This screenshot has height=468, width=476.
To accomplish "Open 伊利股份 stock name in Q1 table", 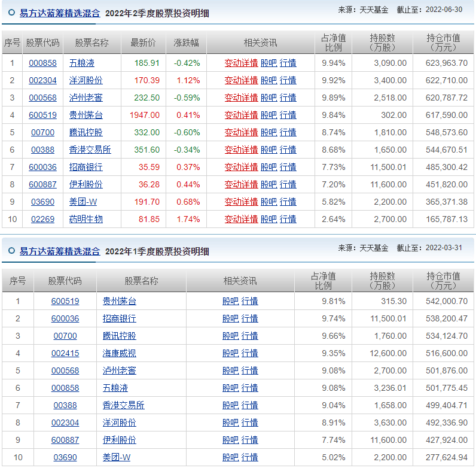I will [120, 440].
